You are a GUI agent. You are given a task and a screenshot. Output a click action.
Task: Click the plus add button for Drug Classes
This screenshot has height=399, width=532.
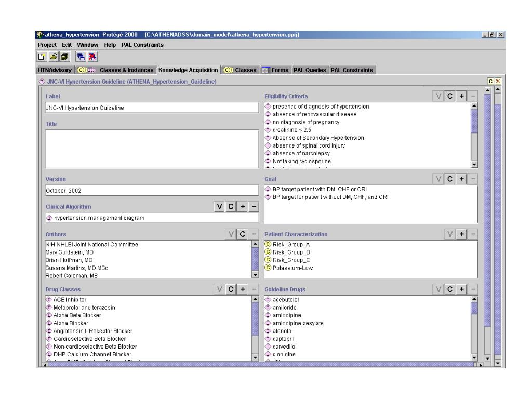pos(243,289)
